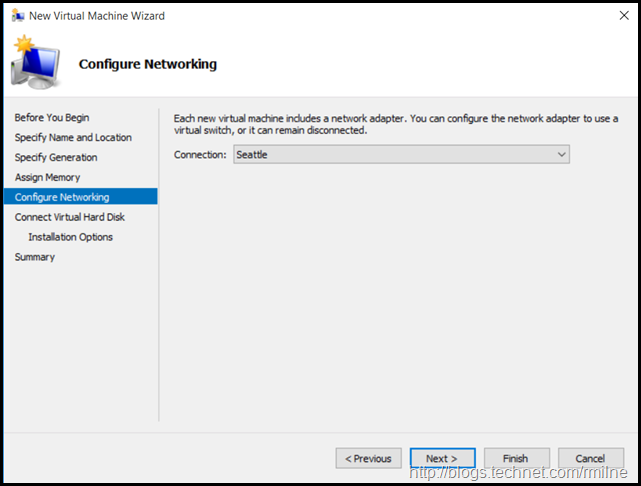The height and width of the screenshot is (486, 641).
Task: Cancel the virtual machine wizard
Action: (x=590, y=458)
